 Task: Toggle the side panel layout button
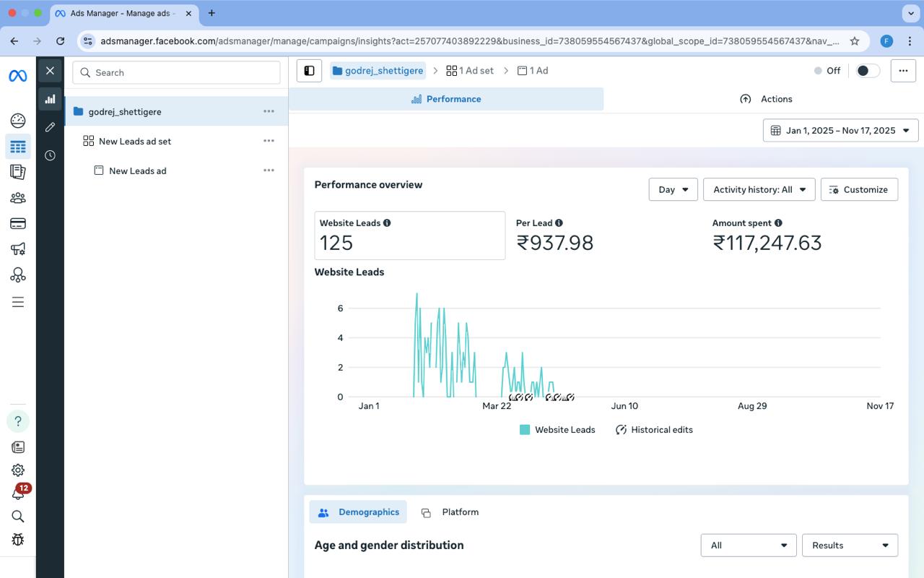coord(309,71)
